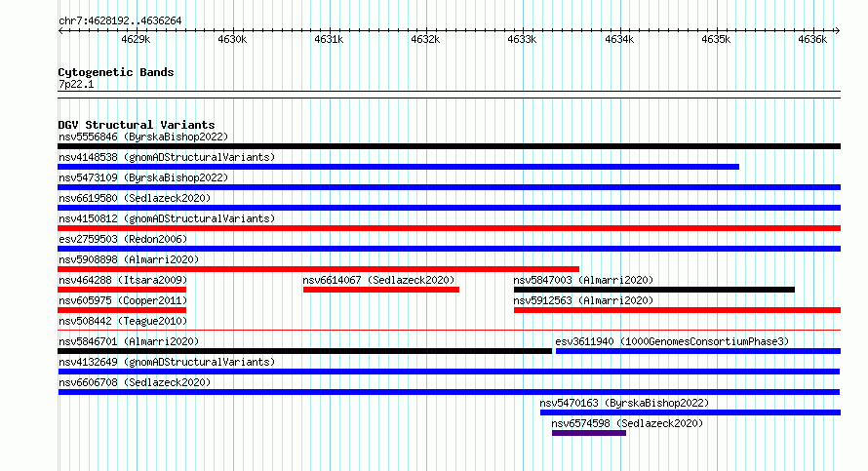The height and width of the screenshot is (471, 868).
Task: Click the red nsv605975 variant bar
Action: pyautogui.click(x=122, y=310)
